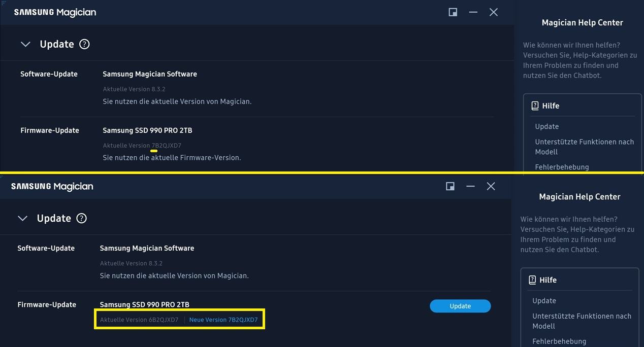Image resolution: width=644 pixels, height=347 pixels.
Task: Open Update help topic in upper Help Center
Action: click(547, 126)
